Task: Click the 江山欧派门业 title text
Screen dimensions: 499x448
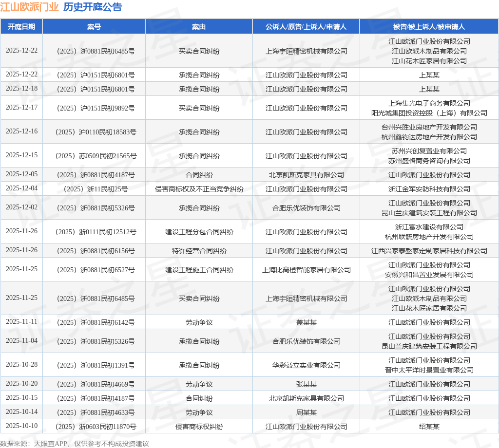Action: (x=29, y=7)
